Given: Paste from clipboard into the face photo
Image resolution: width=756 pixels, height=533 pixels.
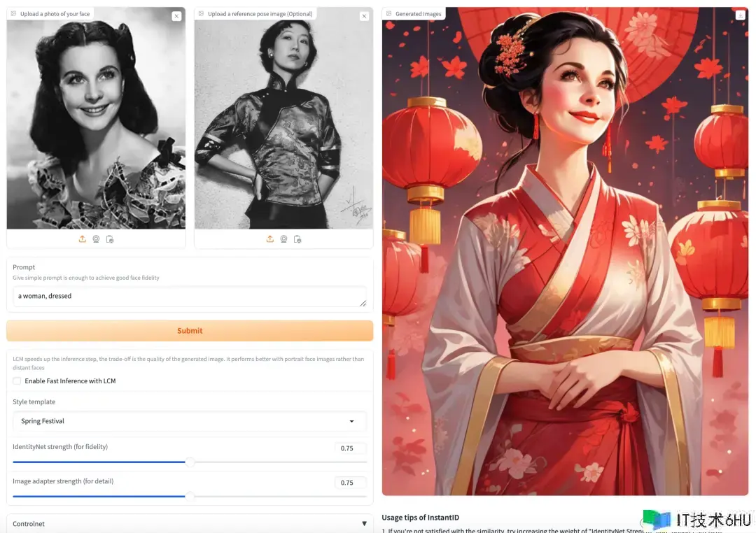Looking at the screenshot, I should (x=110, y=239).
